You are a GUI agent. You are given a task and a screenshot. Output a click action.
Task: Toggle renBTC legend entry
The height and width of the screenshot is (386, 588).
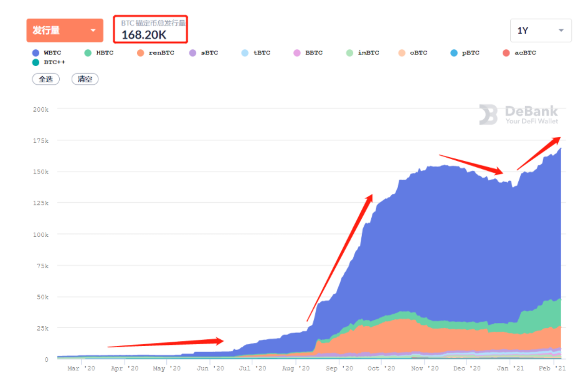[154, 53]
